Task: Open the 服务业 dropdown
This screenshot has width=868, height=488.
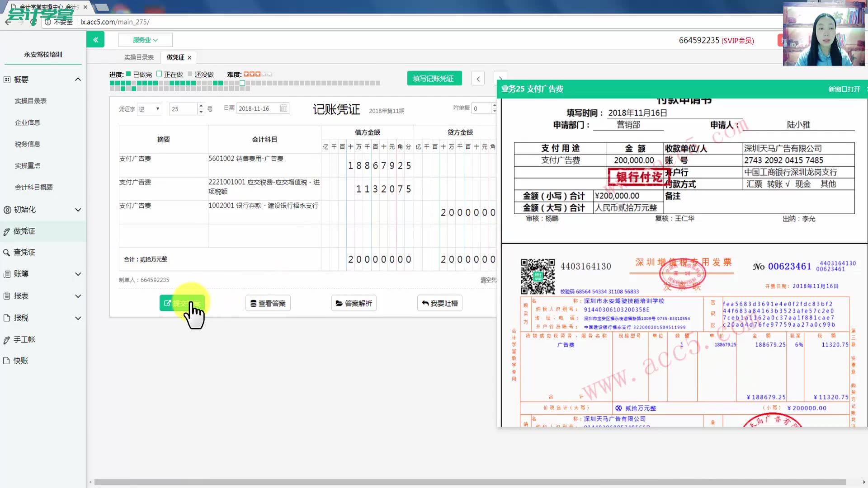Action: point(145,40)
